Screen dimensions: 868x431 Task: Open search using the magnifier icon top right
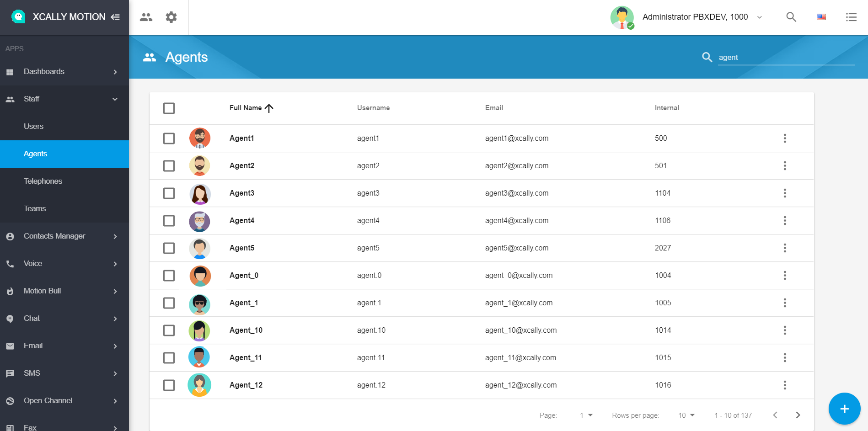tap(791, 17)
